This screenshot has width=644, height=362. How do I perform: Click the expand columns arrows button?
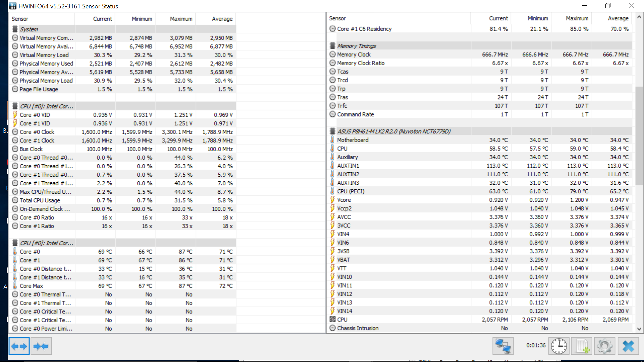pos(19,346)
